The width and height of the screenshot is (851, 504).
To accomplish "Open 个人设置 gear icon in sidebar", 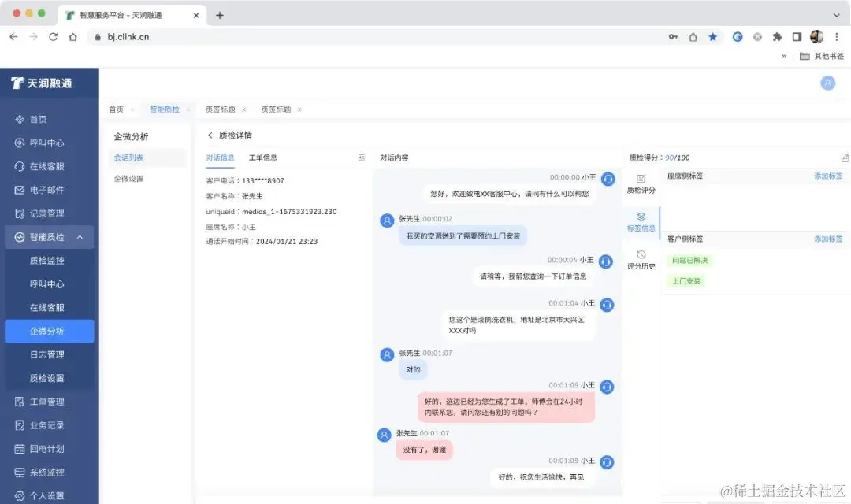I will point(20,496).
